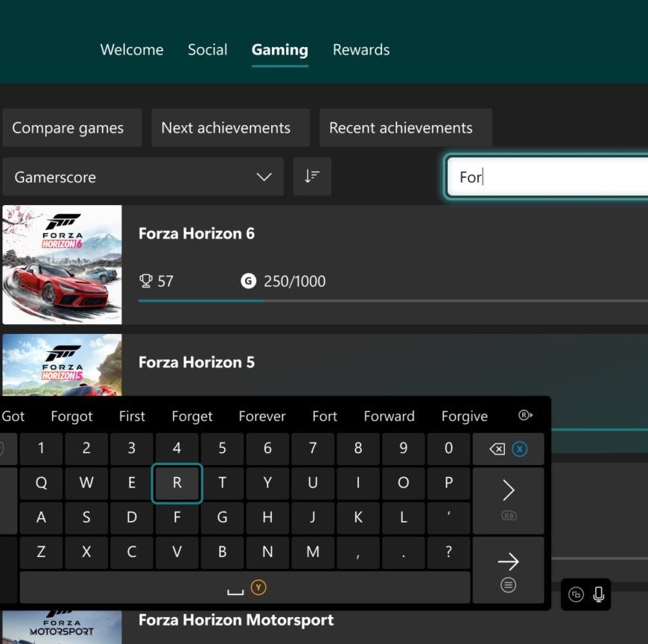Tap the period key

[x=404, y=552]
